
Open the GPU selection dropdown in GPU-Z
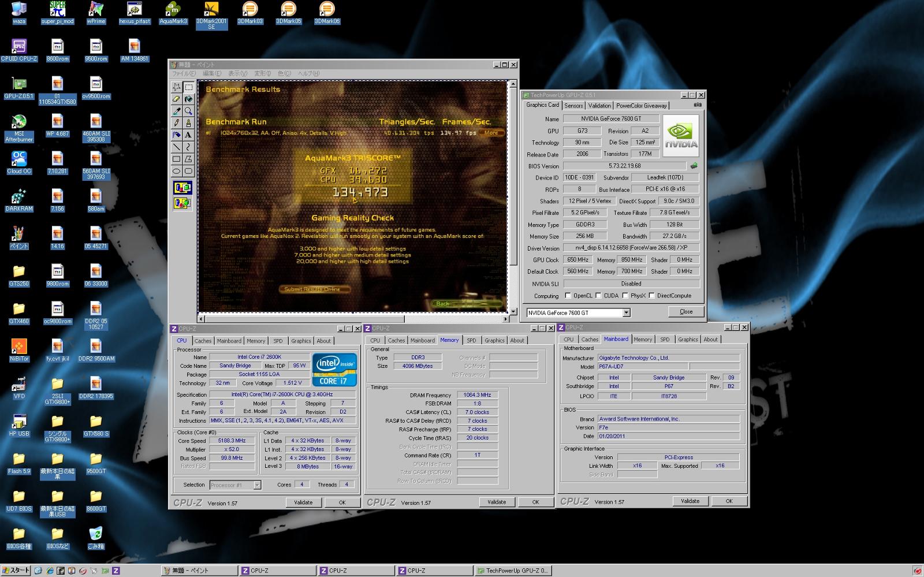(x=626, y=313)
